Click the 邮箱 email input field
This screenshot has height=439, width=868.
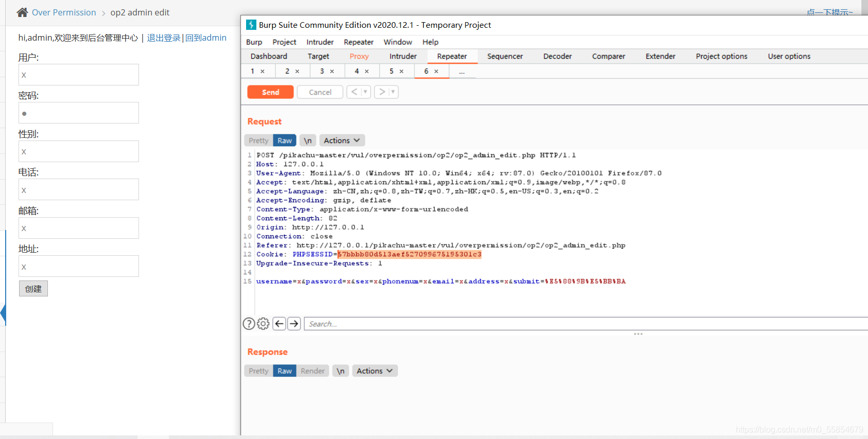click(79, 228)
